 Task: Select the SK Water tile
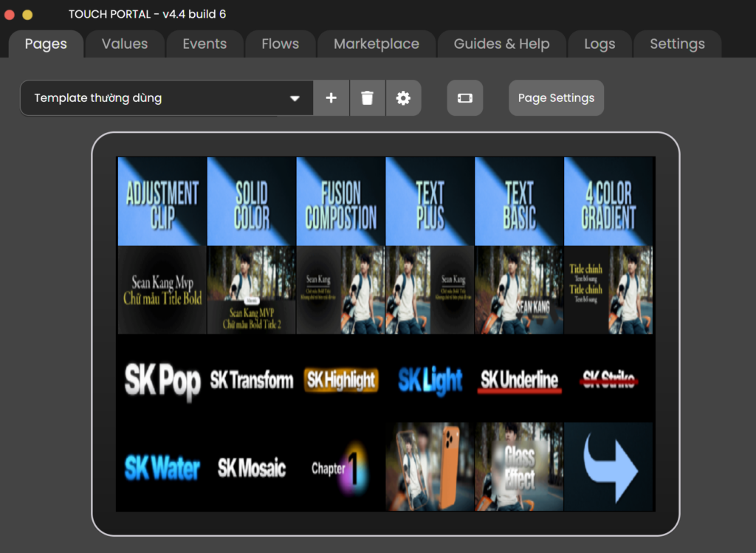(162, 468)
